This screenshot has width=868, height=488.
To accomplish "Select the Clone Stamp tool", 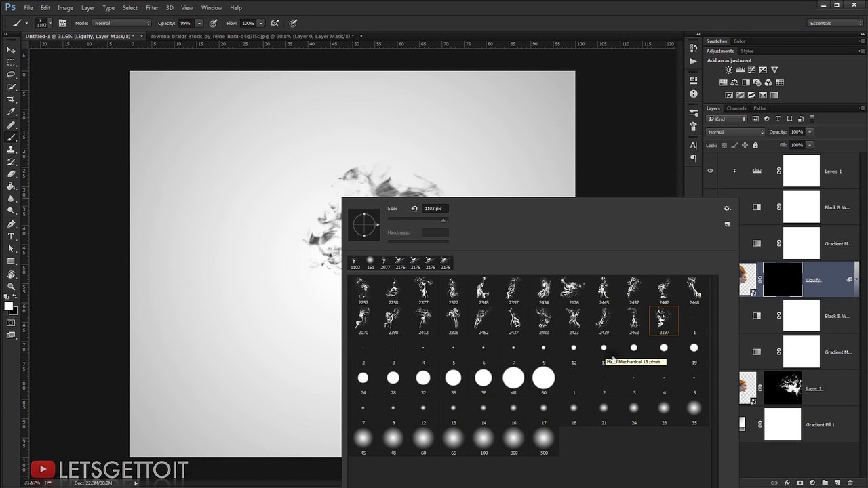I will pos(11,150).
